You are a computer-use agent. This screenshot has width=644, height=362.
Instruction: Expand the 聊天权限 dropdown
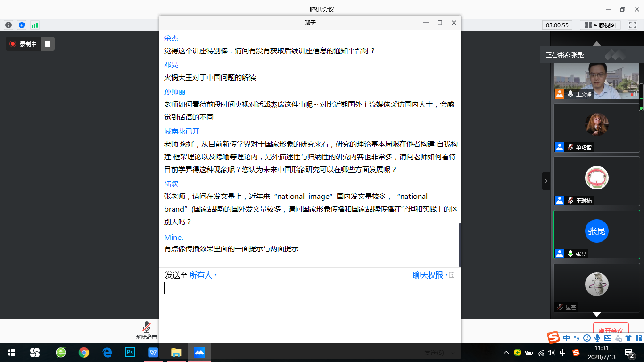pos(430,275)
